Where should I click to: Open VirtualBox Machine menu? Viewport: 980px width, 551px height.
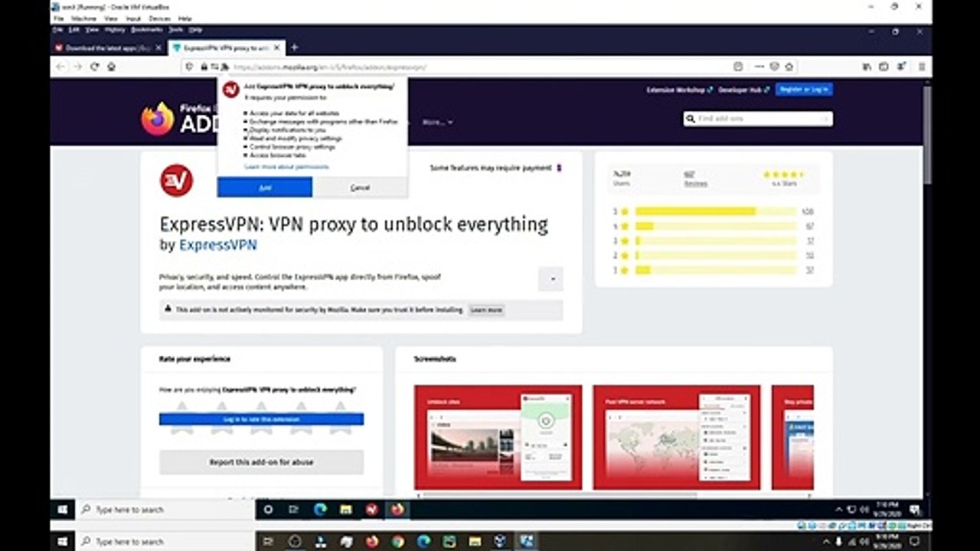(x=85, y=18)
